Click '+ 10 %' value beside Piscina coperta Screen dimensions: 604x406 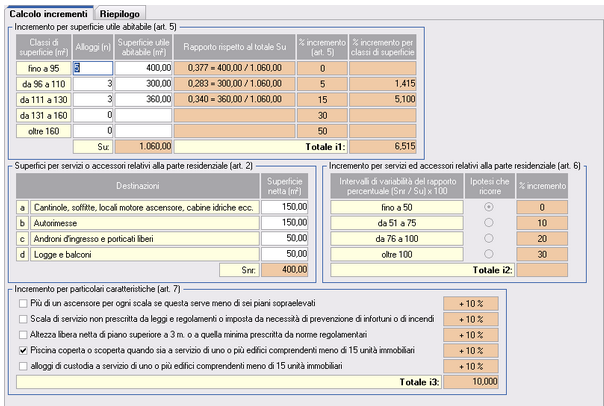[x=471, y=351]
